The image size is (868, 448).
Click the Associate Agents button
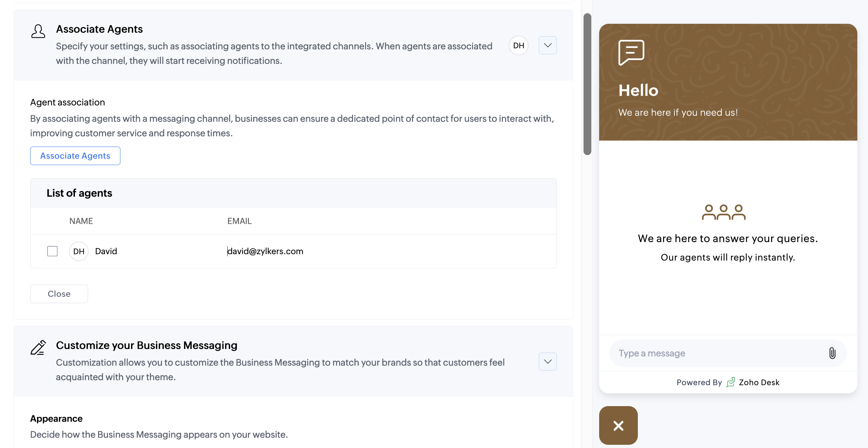(75, 156)
